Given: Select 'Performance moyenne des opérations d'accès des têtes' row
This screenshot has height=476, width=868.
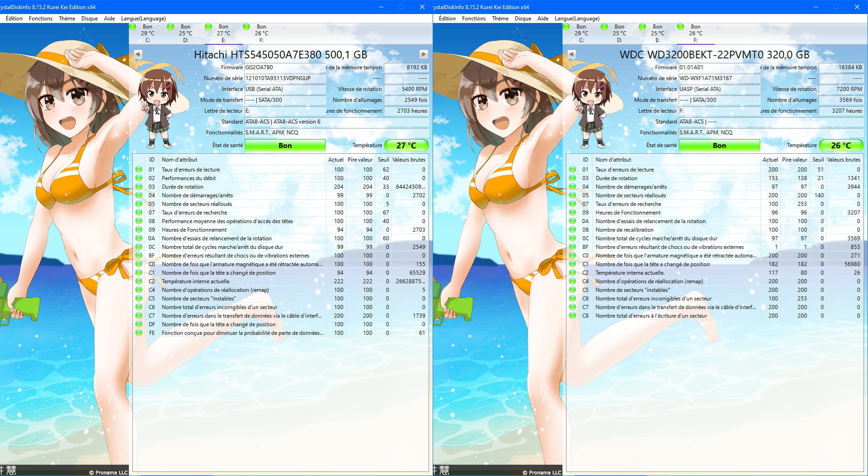Looking at the screenshot, I should tap(280, 221).
